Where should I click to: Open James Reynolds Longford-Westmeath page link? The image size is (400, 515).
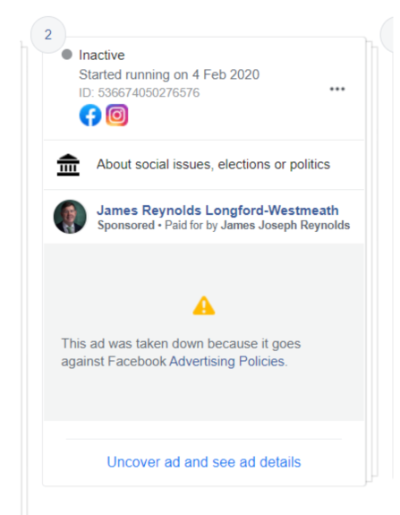point(218,210)
